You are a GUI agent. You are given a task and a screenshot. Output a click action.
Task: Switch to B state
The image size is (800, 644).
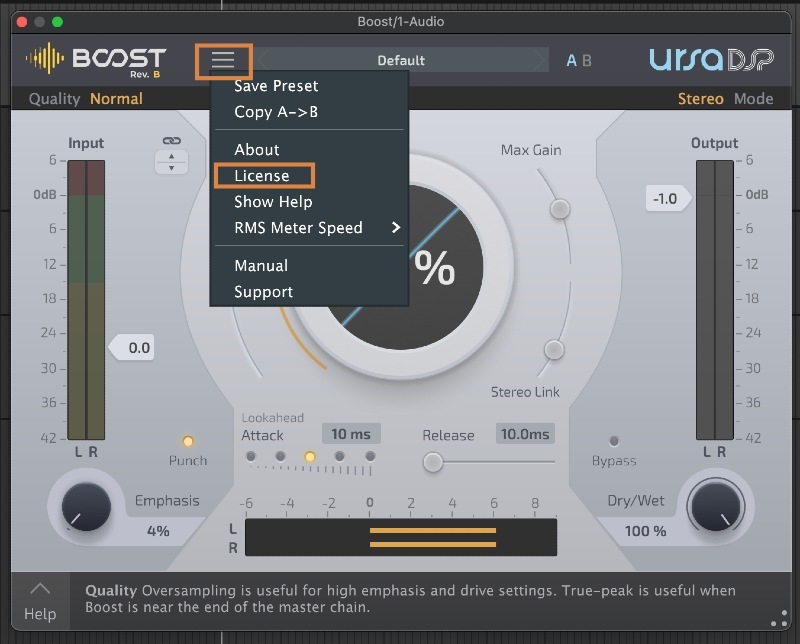[x=587, y=61]
